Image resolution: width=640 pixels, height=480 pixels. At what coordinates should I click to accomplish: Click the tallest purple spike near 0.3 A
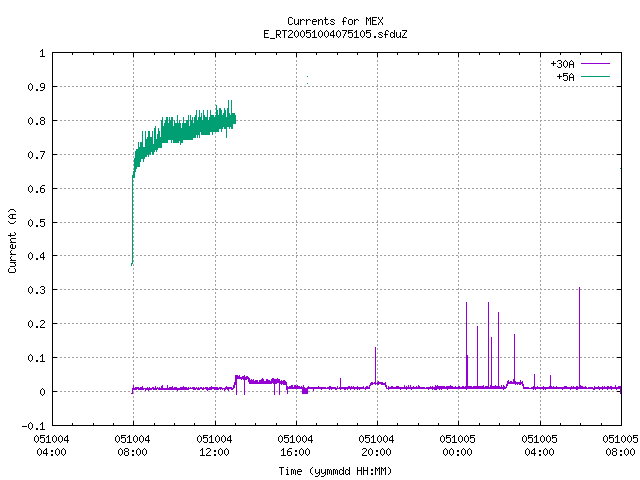pos(579,337)
